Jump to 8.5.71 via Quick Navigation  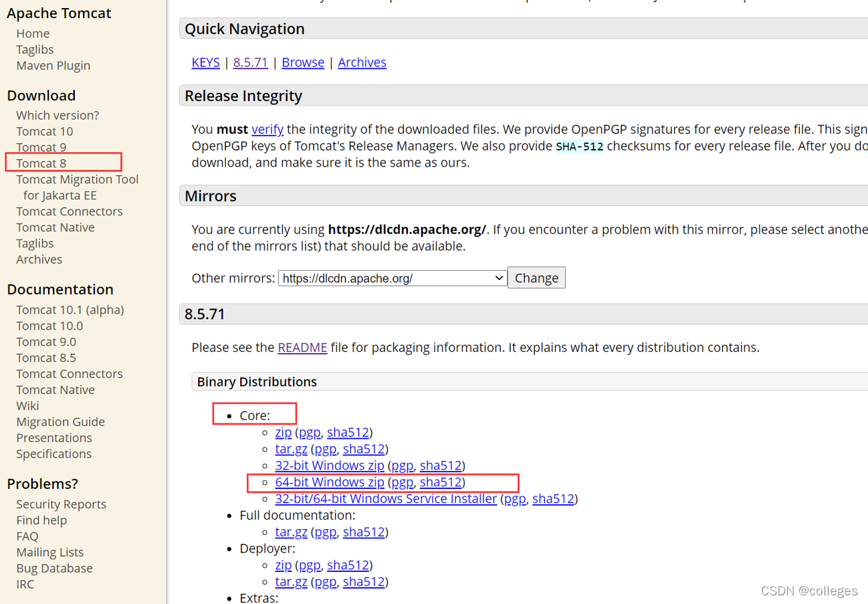coord(251,62)
